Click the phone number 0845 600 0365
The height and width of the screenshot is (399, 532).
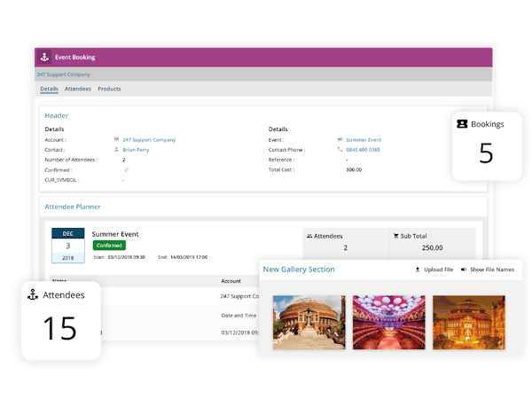tap(363, 150)
